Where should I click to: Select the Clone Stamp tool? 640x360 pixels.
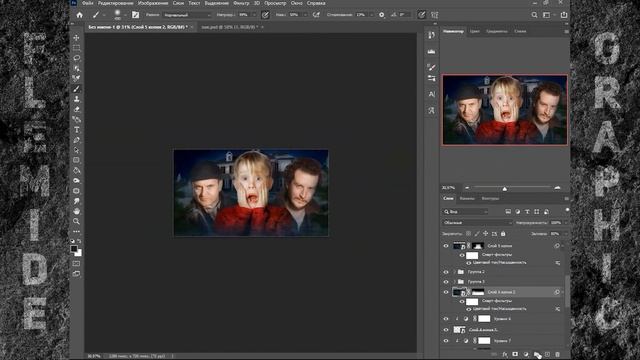point(76,99)
